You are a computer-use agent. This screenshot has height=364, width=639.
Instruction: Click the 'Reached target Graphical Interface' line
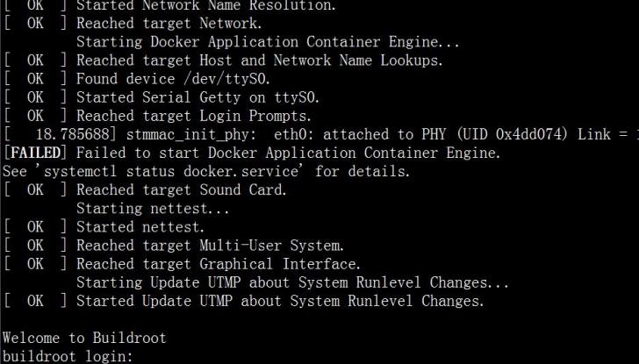(x=218, y=264)
